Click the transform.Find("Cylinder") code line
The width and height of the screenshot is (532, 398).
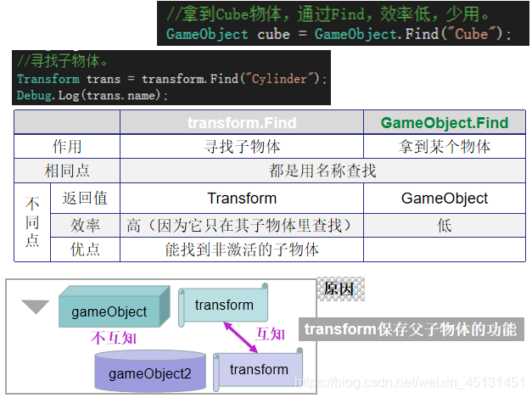[x=171, y=79]
